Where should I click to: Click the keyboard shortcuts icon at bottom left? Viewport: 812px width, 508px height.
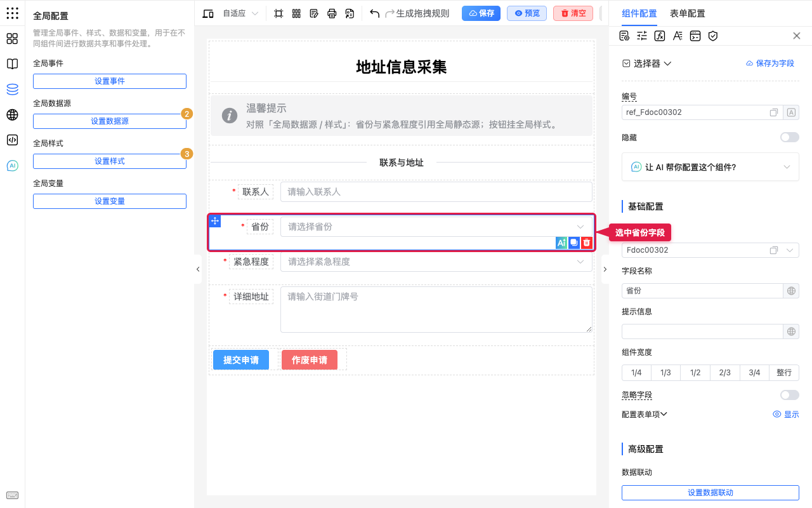coord(12,495)
